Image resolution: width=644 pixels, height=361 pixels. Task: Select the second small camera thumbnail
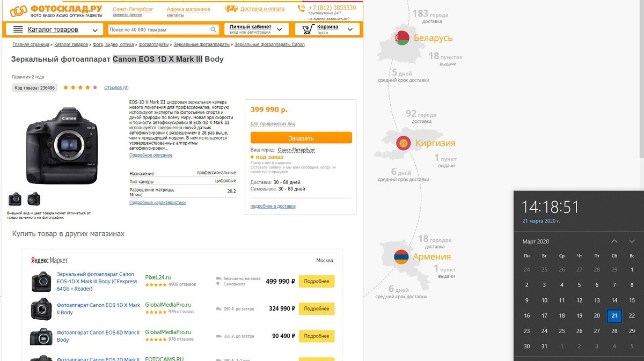pos(34,198)
